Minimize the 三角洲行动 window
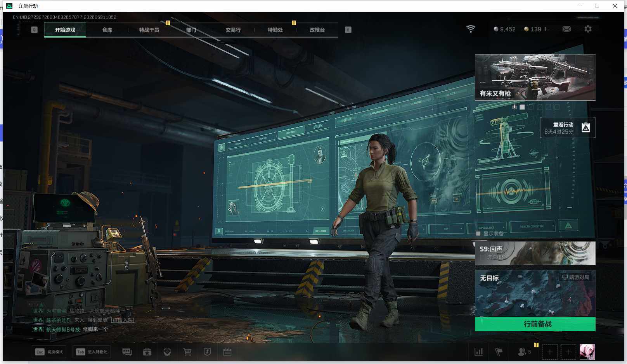The image size is (627, 364). (x=580, y=6)
